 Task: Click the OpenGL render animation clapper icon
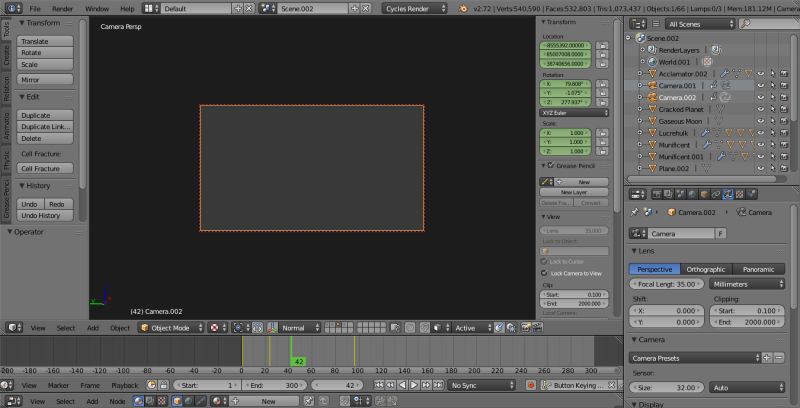tap(537, 327)
